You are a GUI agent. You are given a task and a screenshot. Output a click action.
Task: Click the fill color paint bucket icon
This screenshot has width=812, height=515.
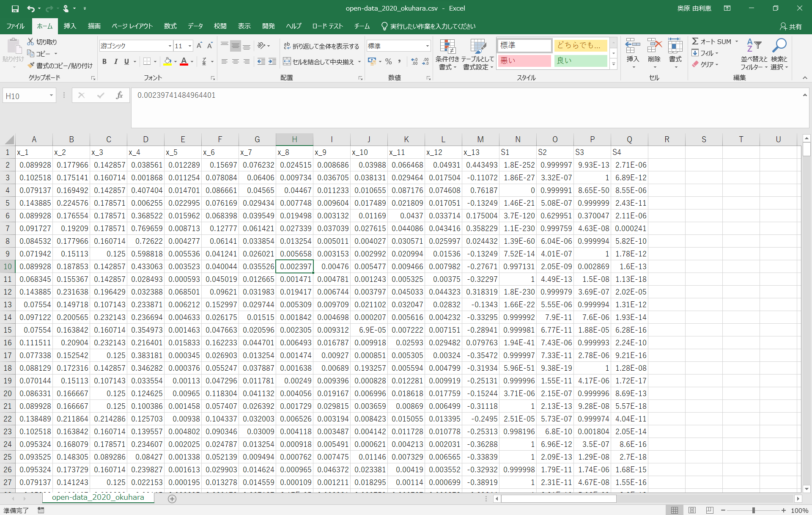pyautogui.click(x=167, y=62)
